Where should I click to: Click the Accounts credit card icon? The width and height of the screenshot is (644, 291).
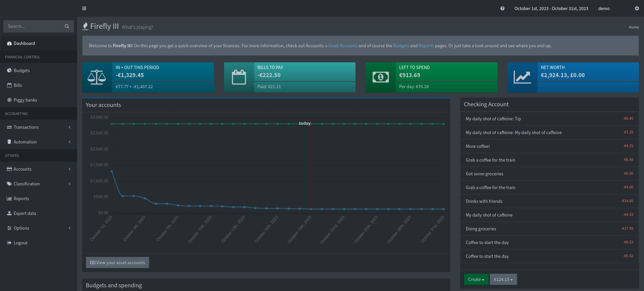click(x=9, y=169)
